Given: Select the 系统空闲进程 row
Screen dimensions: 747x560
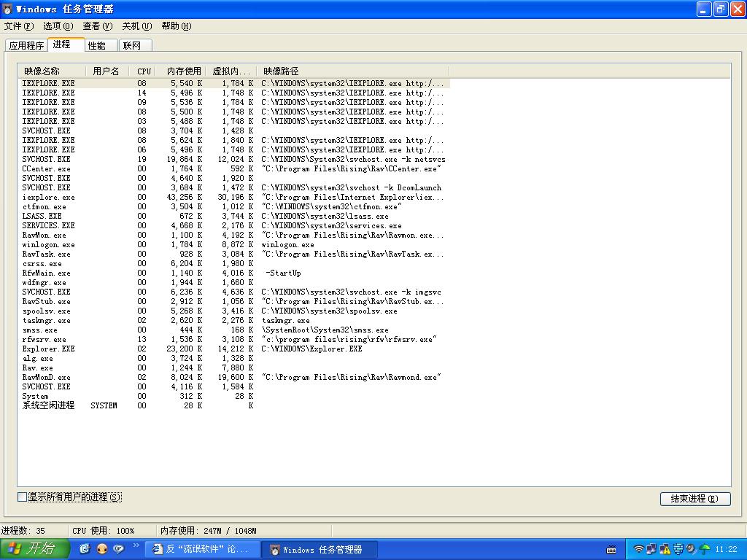Looking at the screenshot, I should point(234,405).
